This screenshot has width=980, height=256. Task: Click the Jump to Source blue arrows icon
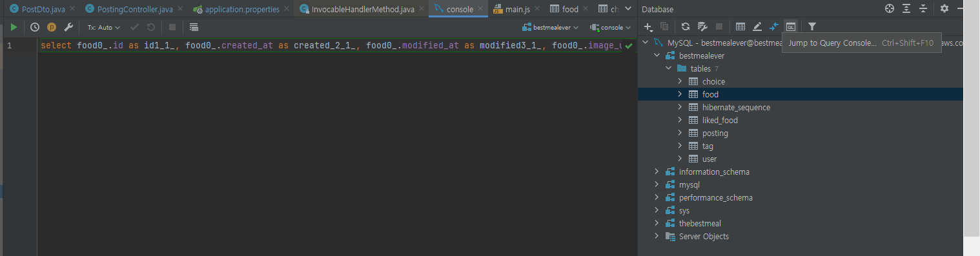tap(774, 26)
